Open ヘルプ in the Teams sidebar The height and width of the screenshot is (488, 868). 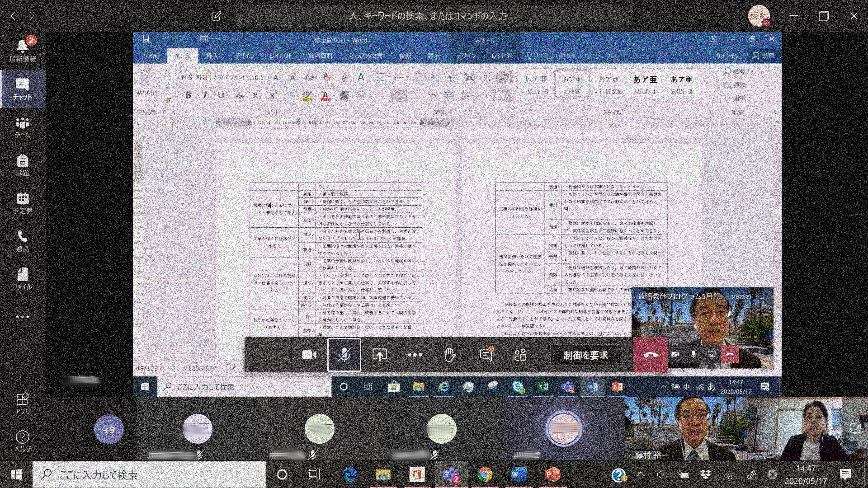tap(22, 442)
